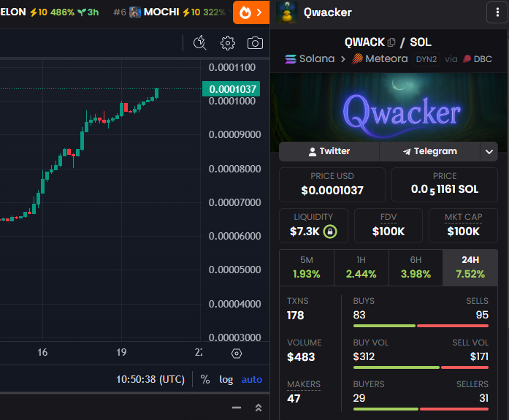Click the Solana chain logo

point(291,59)
